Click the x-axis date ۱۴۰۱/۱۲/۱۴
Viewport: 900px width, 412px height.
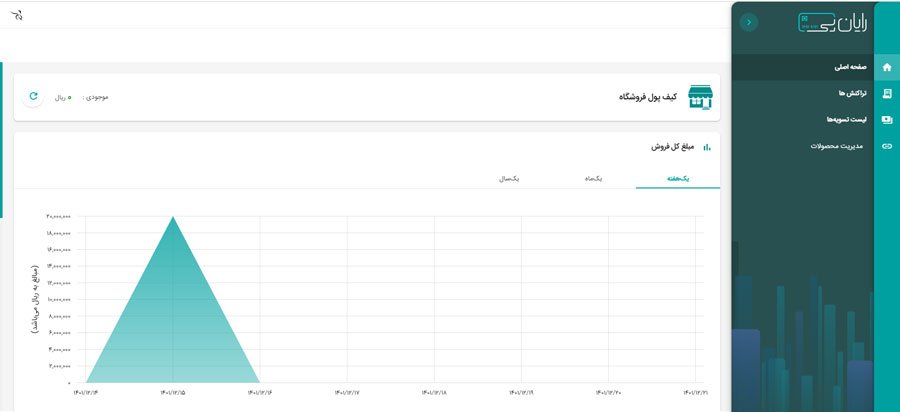tap(86, 392)
